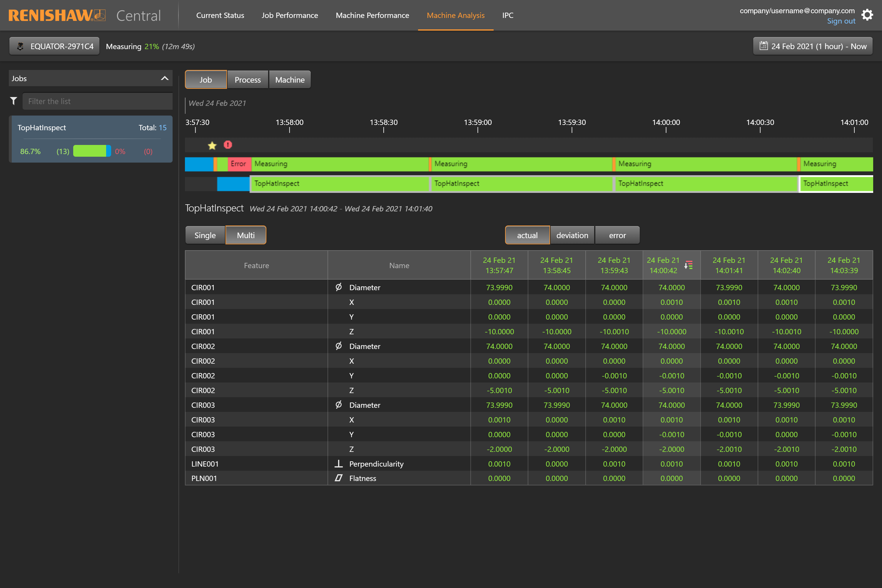
Task: Click the red error alert marker
Action: (228, 145)
